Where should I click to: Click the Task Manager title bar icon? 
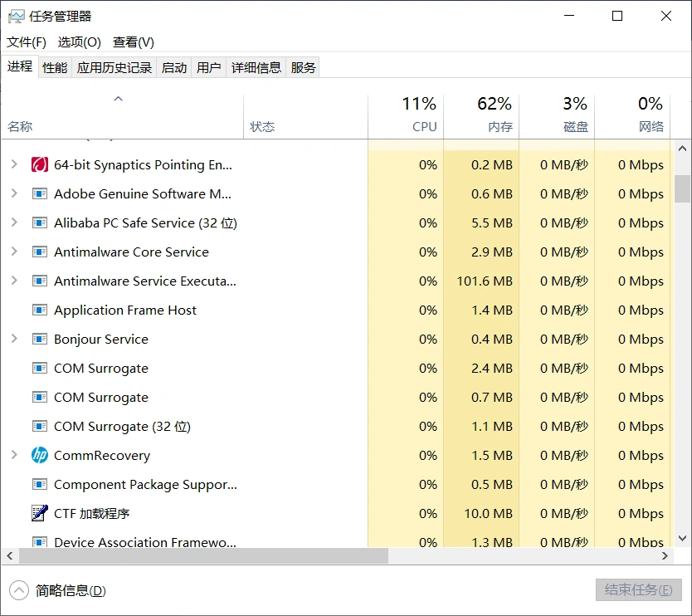pyautogui.click(x=16, y=16)
